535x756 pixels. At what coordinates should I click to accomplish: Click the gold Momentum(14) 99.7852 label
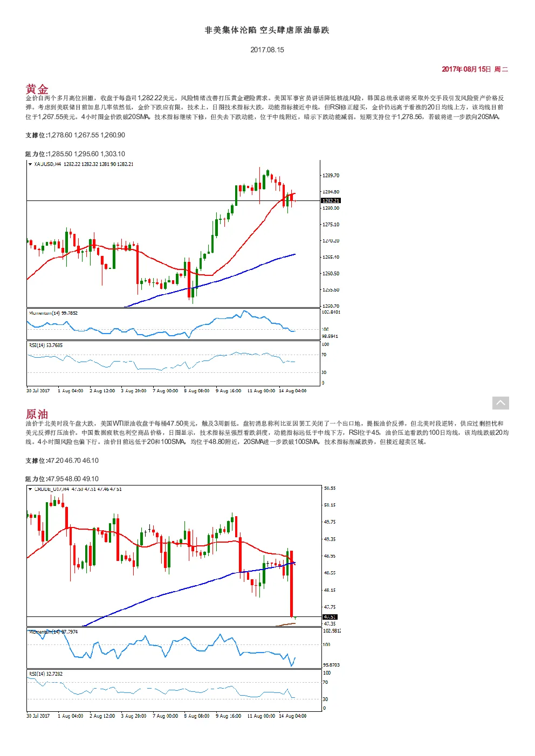[x=53, y=313]
